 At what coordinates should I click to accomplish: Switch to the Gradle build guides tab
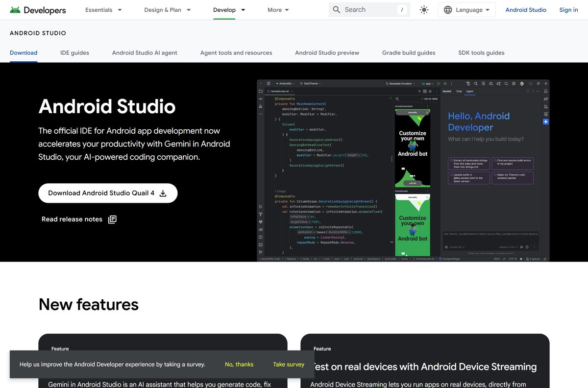click(x=409, y=53)
